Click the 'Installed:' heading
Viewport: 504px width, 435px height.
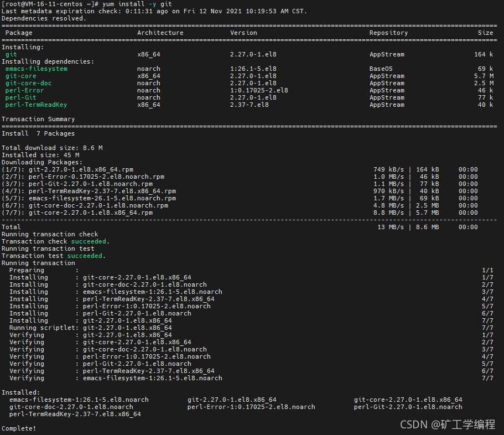(x=21, y=392)
